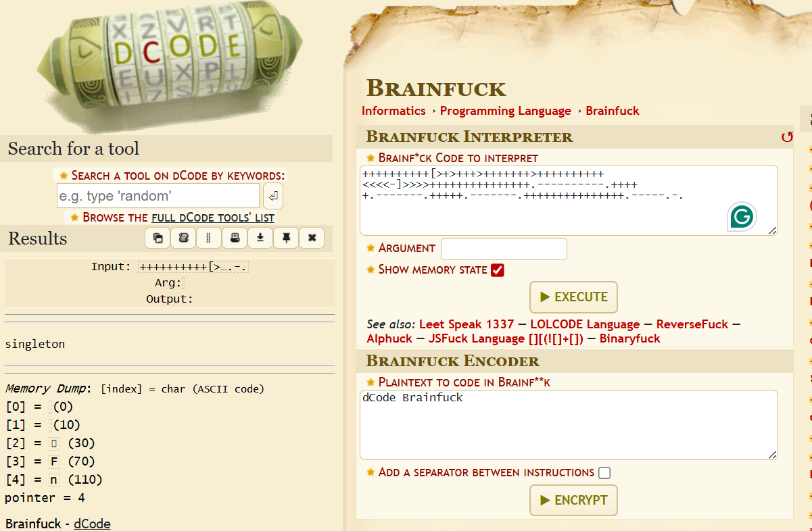The image size is (812, 531).
Task: Download results with the download arrow icon
Action: click(x=260, y=238)
